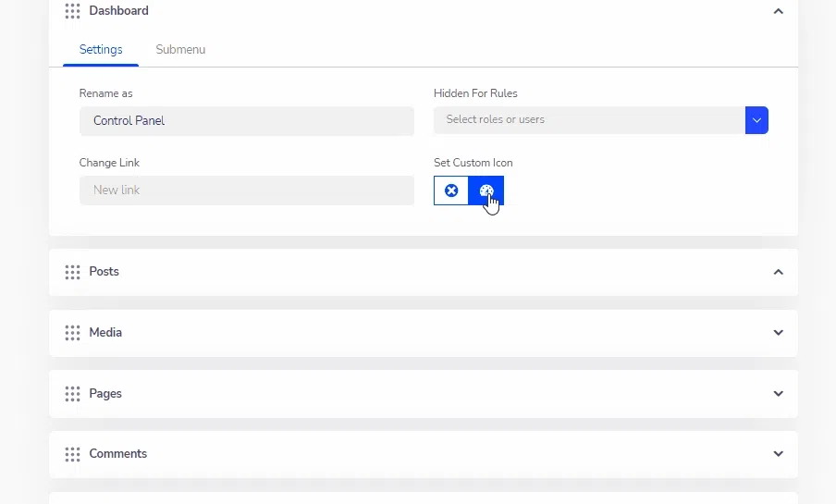Grab the Dashboard drag handle grid icon

pyautogui.click(x=72, y=11)
